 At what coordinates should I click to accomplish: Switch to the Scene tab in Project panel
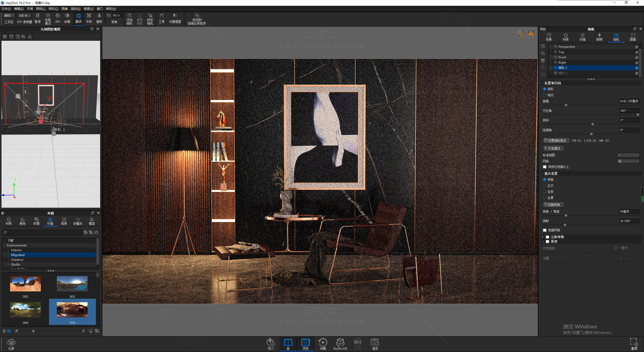(x=549, y=37)
